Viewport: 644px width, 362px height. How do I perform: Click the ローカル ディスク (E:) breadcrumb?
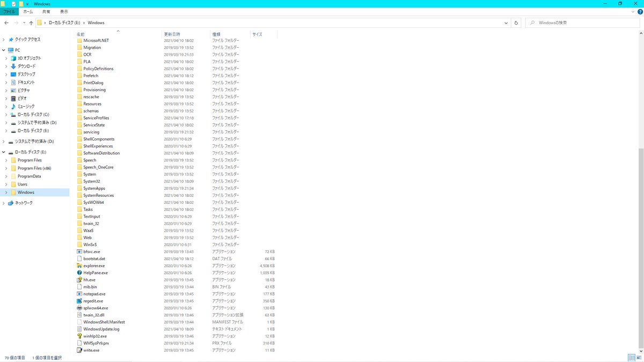tap(65, 23)
